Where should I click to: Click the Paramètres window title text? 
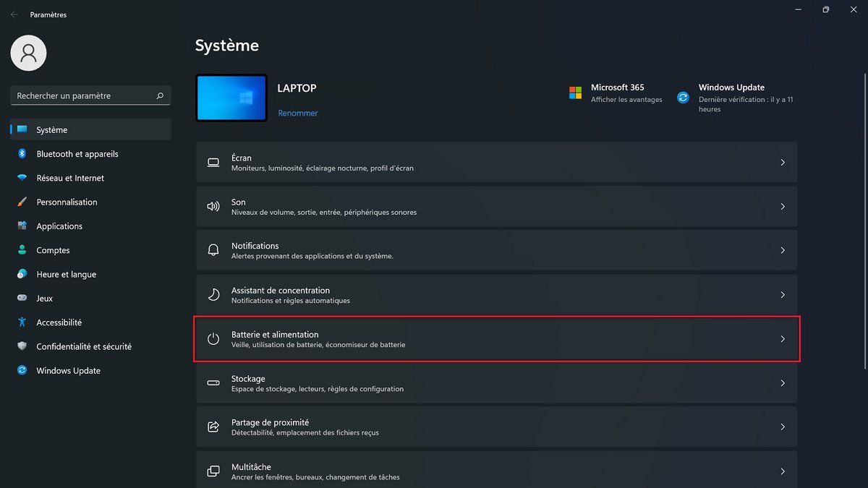[48, 14]
